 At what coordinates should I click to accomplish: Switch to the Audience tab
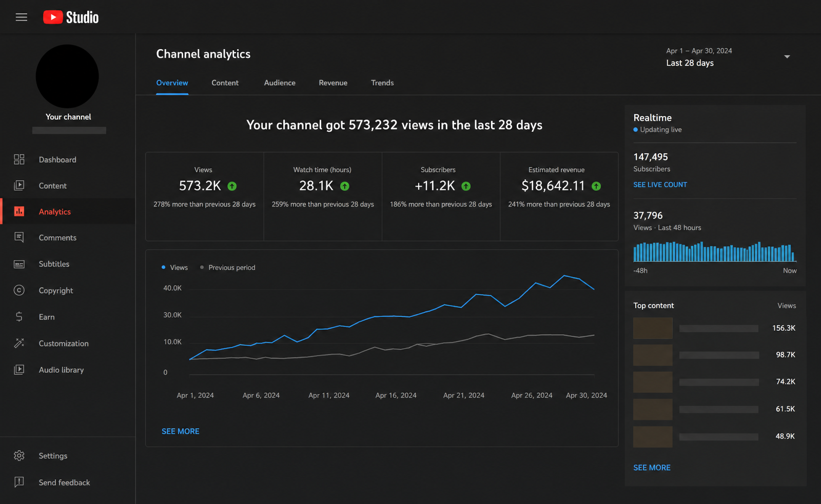280,83
